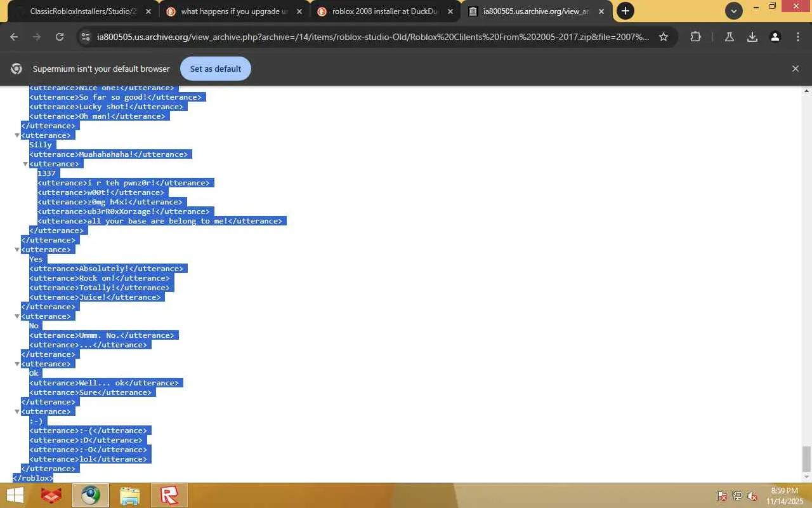Click the Supermium browser taskbar icon
The image size is (812, 508).
90,495
